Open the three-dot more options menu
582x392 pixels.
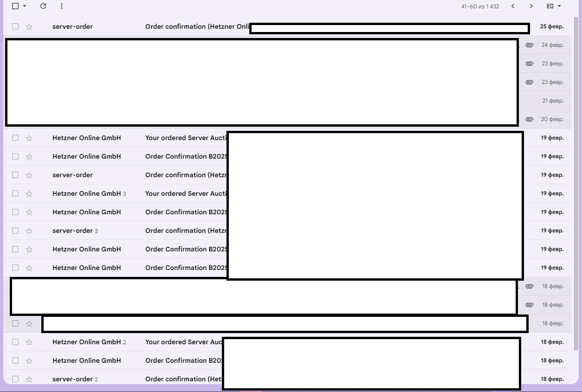(x=62, y=6)
